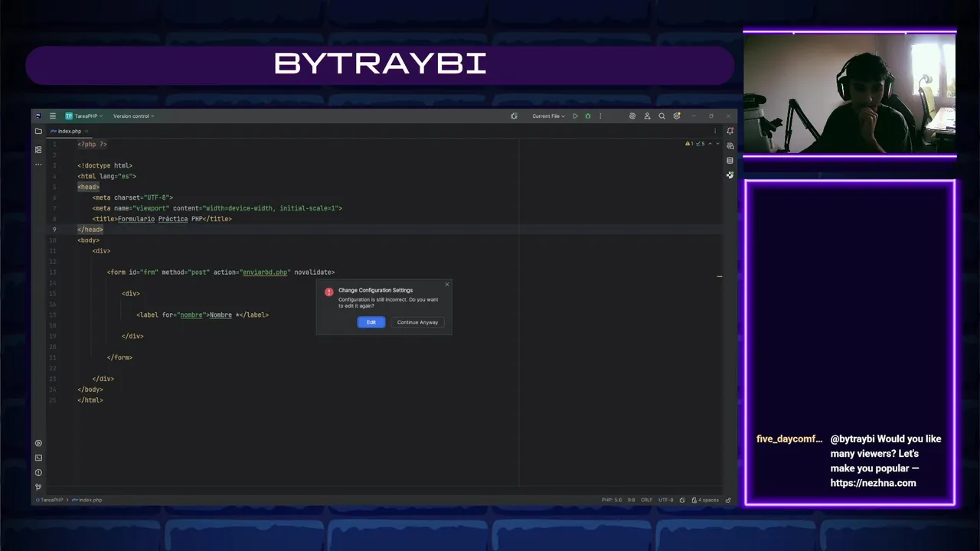Click the streamer webcam feed

pos(850,94)
